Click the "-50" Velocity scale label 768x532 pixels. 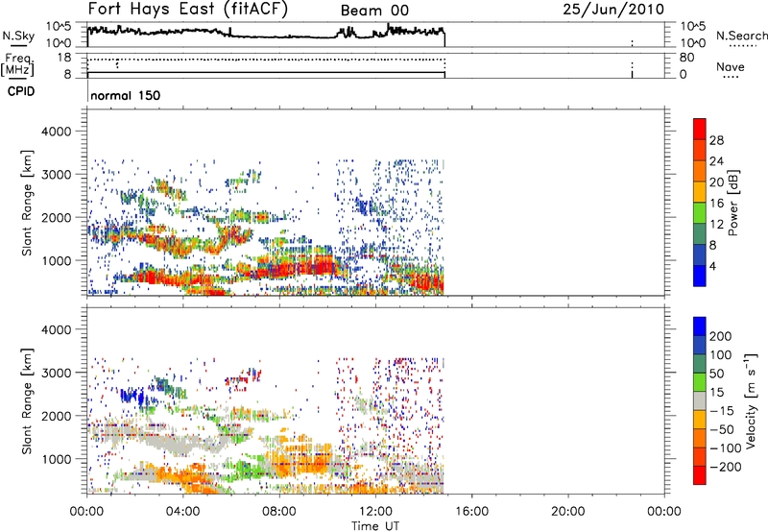coord(721,429)
